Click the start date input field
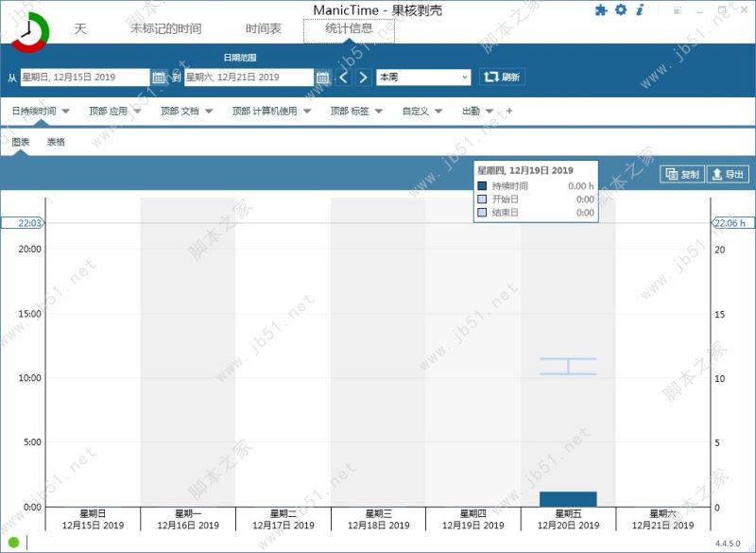 point(85,78)
